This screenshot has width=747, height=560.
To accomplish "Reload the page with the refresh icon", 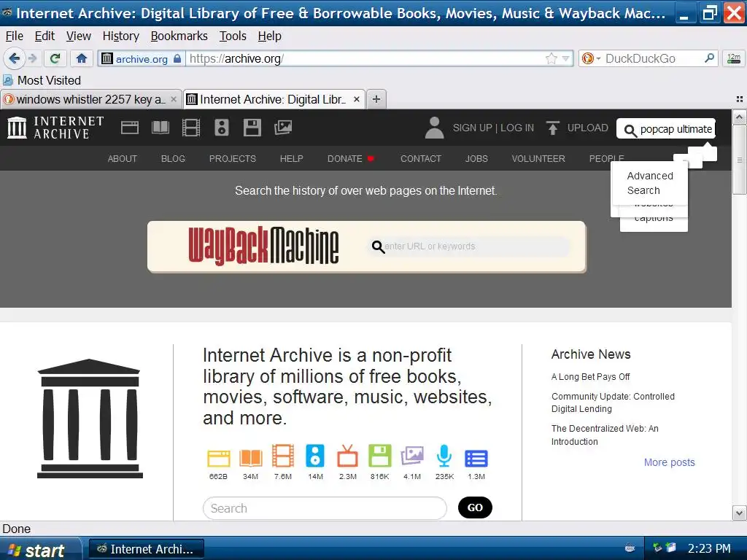I will pos(55,58).
